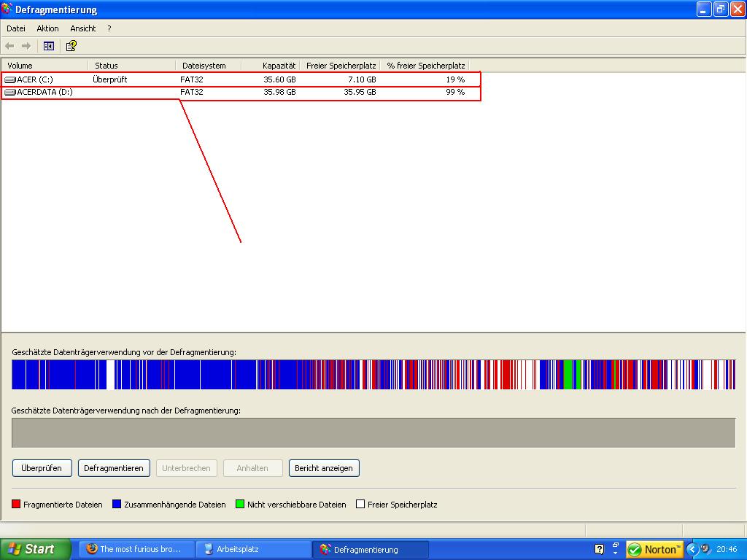Sort by % freier Speicherplatz header
Screen dimensions: 747x560
tap(425, 66)
